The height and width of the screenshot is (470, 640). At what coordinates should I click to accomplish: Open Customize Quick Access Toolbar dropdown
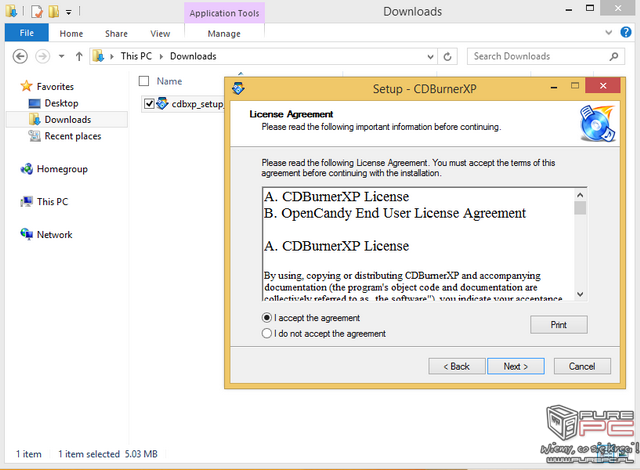[x=69, y=12]
